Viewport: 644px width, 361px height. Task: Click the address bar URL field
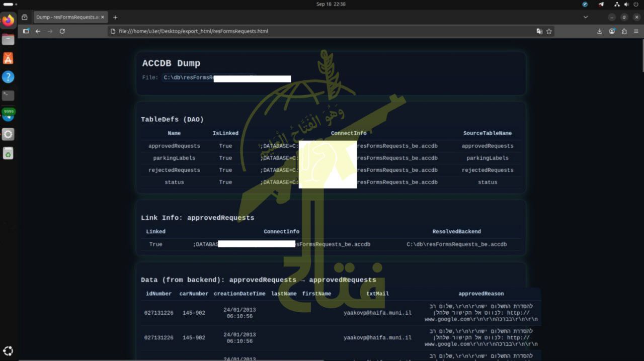tap(322, 31)
